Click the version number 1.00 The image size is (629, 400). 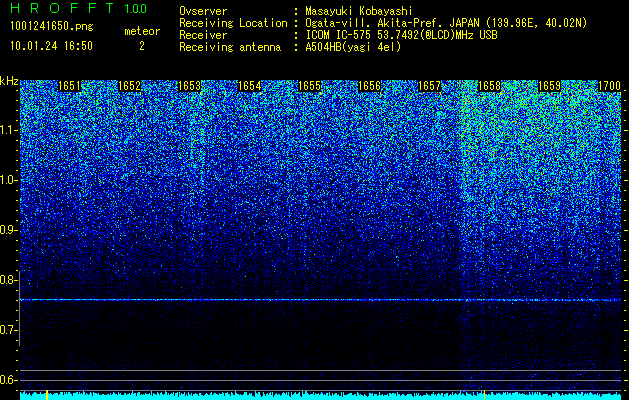pos(136,9)
